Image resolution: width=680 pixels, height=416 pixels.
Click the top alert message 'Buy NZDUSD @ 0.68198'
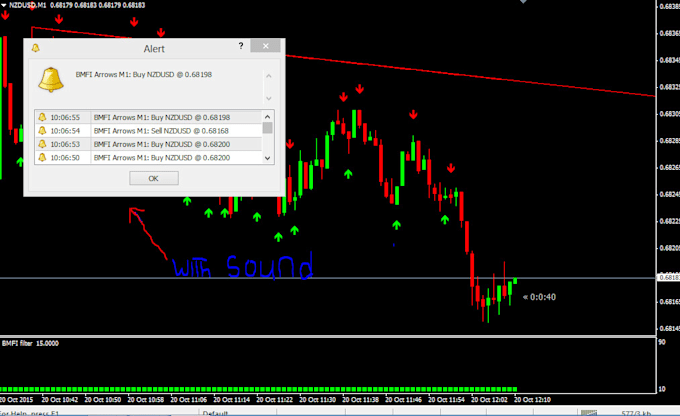pos(172,74)
